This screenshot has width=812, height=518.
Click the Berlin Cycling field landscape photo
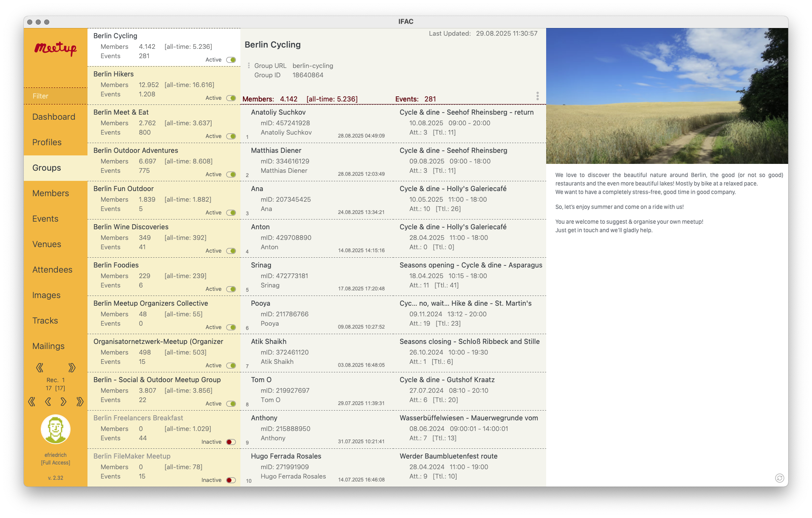[667, 96]
